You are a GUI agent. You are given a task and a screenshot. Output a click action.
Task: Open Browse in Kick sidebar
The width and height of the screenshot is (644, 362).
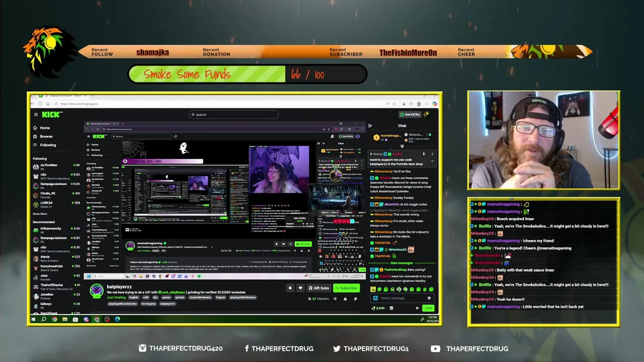pos(43,136)
